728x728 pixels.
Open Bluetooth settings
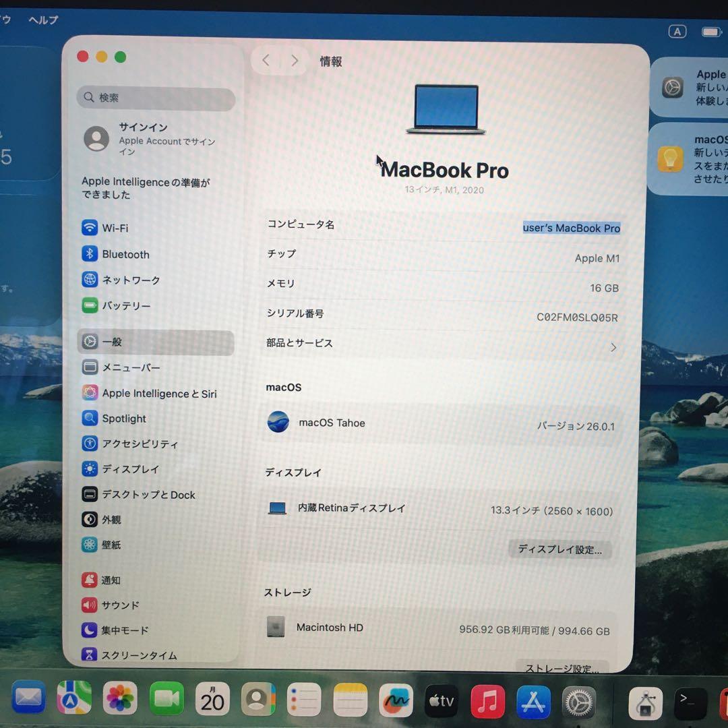(x=125, y=254)
